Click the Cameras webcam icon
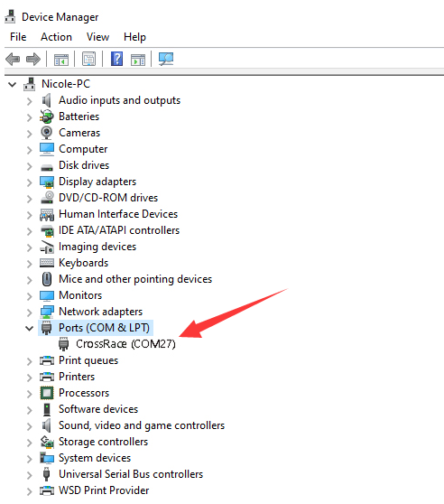The height and width of the screenshot is (504, 444). 47,133
